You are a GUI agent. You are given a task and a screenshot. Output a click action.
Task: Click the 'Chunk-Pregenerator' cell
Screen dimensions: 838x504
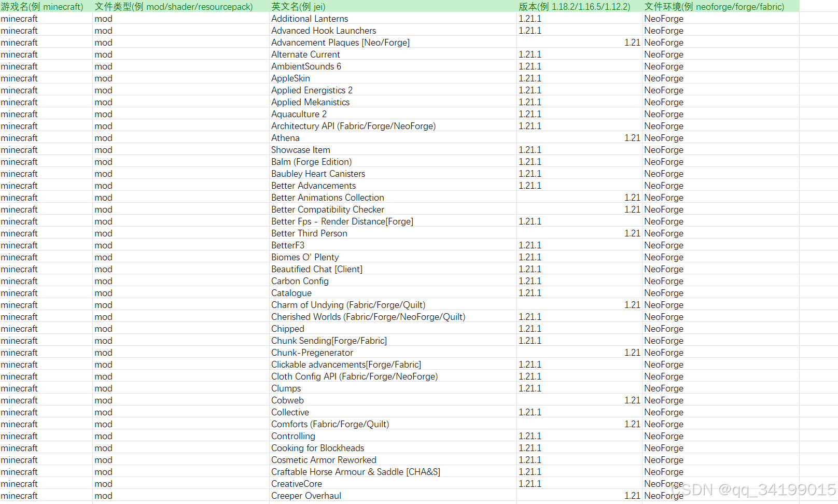[x=393, y=353]
